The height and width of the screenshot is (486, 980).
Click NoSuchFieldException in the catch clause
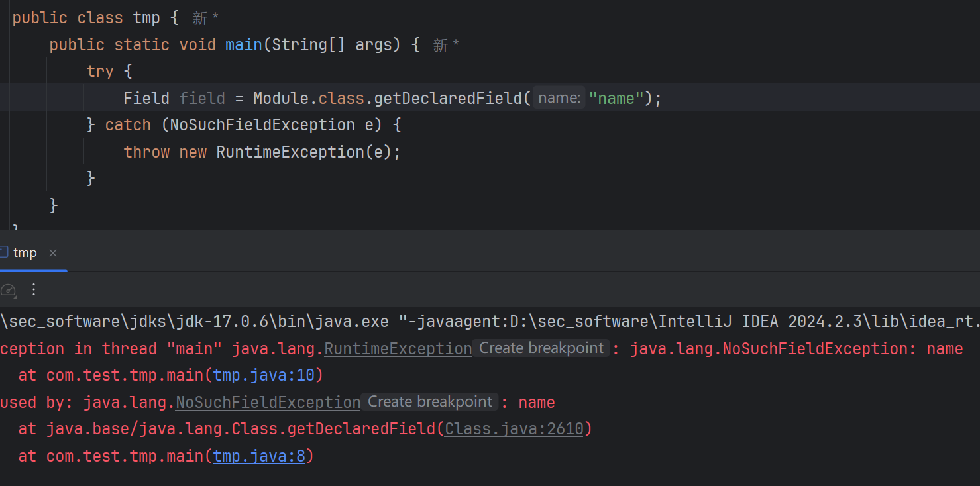pos(262,125)
